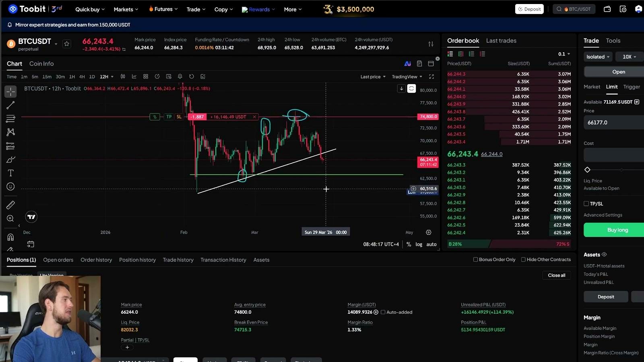The width and height of the screenshot is (644, 362).
Task: Open chart preferences sliders icon
Action: tap(431, 44)
